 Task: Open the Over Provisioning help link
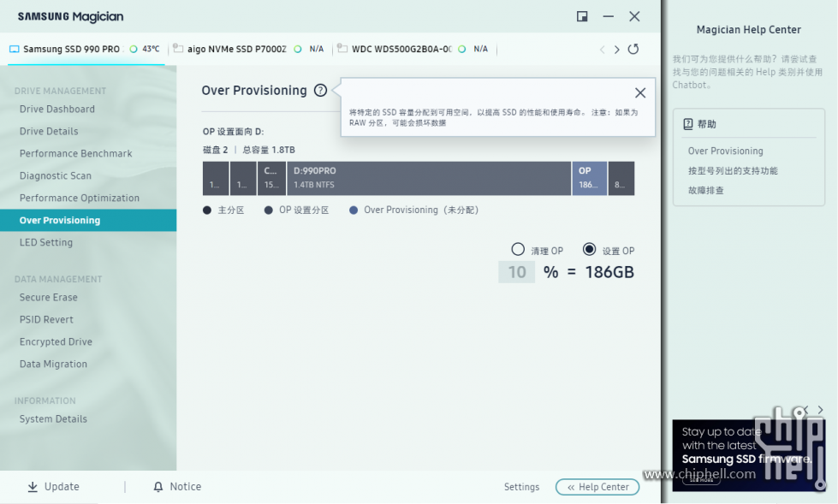coord(725,151)
